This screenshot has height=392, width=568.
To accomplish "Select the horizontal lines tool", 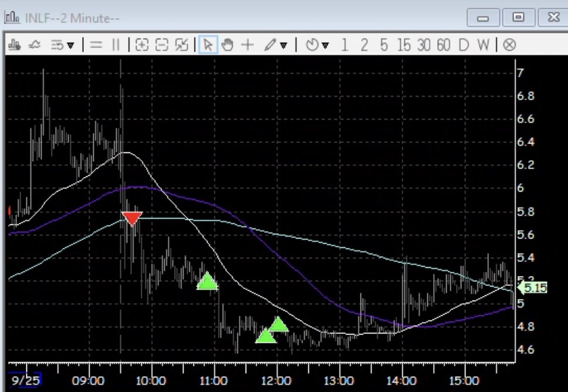I will point(96,45).
